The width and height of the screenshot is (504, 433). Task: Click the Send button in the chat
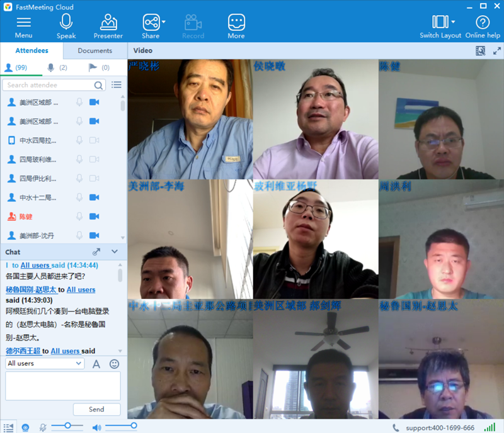tap(96, 409)
